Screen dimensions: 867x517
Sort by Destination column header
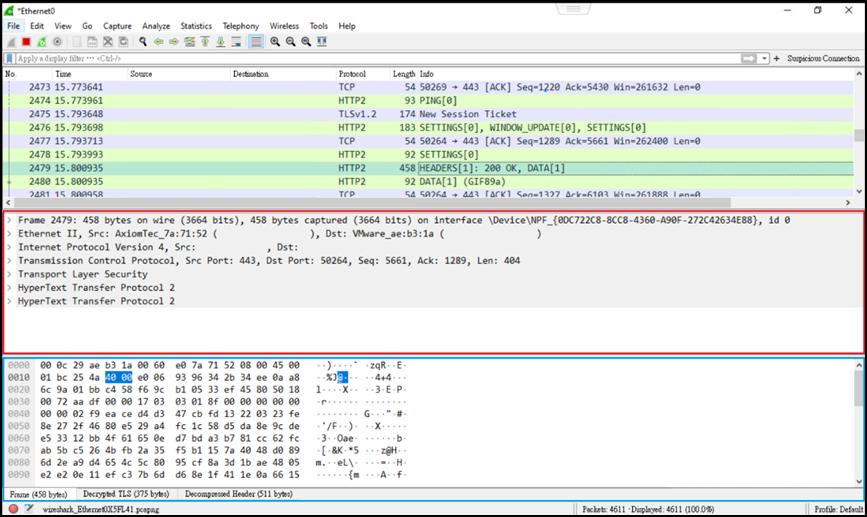[283, 74]
